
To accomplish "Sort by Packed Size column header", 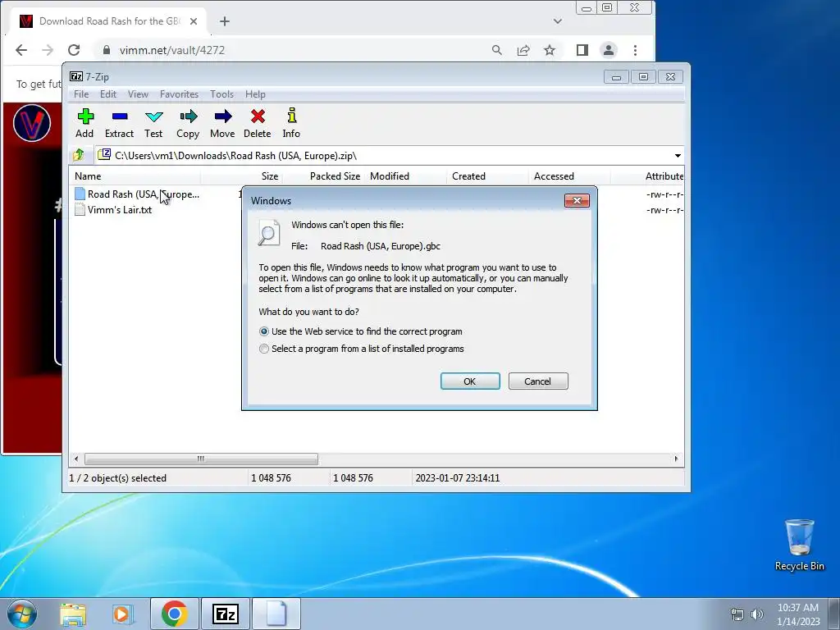I will click(323, 176).
